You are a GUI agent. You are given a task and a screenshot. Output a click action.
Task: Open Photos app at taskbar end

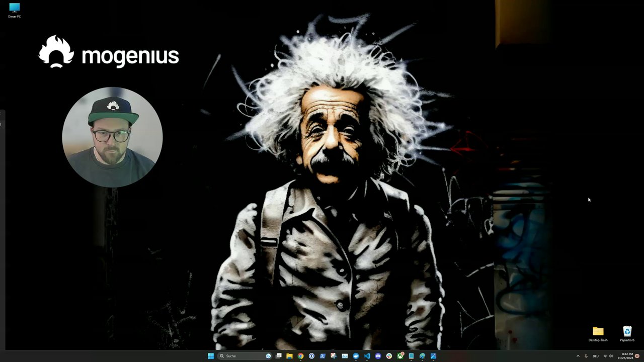433,356
